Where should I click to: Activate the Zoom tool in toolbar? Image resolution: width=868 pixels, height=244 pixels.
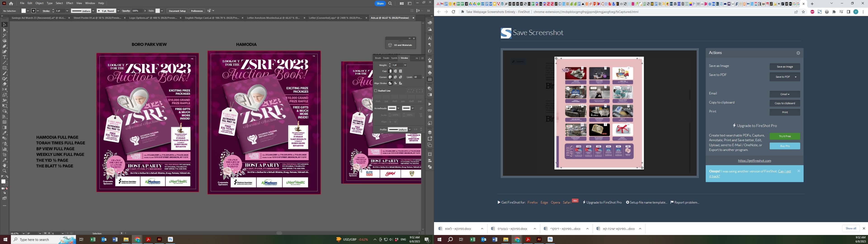[x=5, y=171]
